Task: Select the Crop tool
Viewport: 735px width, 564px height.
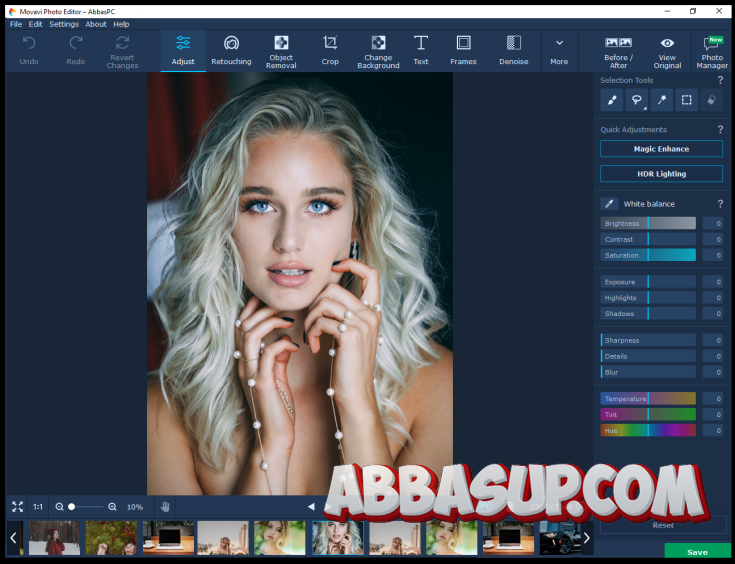Action: pyautogui.click(x=330, y=51)
